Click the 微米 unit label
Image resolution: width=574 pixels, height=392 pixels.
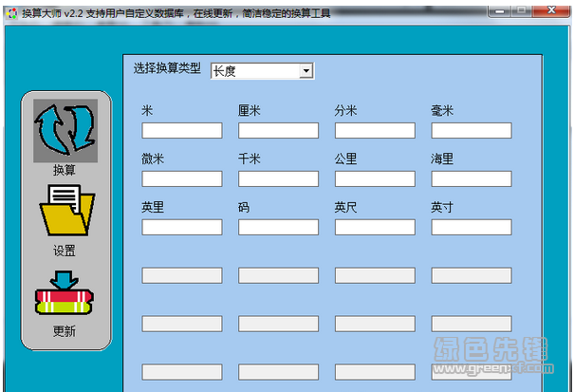153,159
